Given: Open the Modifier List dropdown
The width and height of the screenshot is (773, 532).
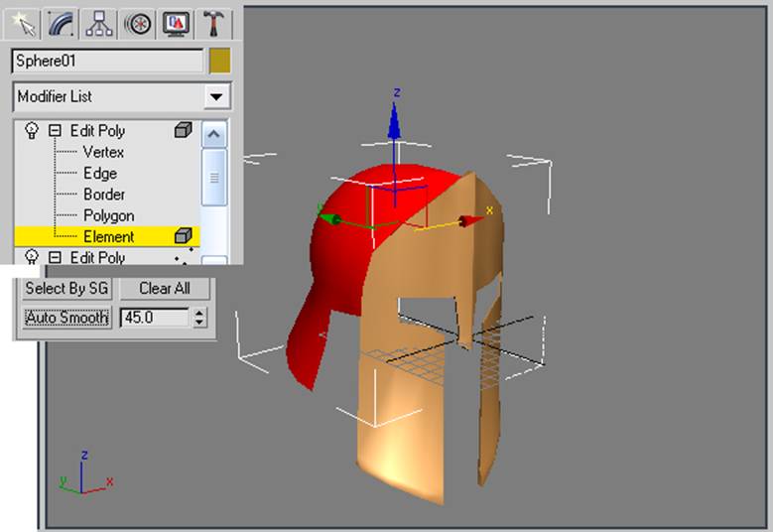Looking at the screenshot, I should click(x=216, y=96).
